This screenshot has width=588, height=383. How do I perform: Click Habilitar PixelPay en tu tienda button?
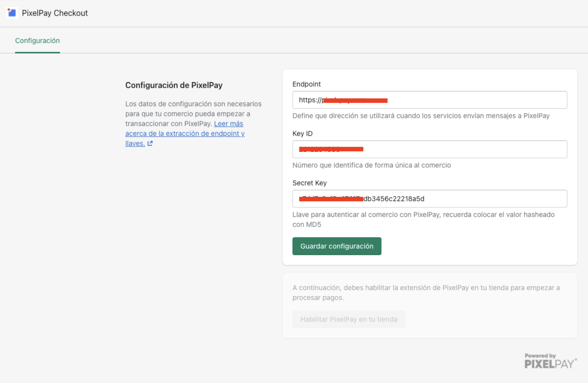coord(349,319)
